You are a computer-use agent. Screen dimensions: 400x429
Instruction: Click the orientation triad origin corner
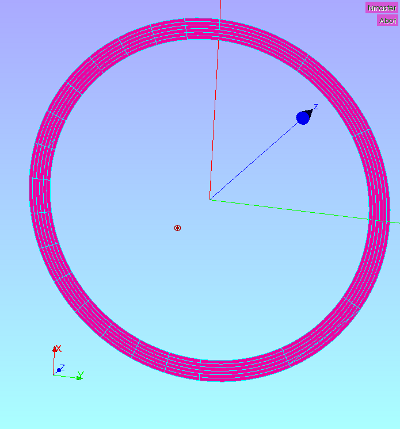pos(53,375)
